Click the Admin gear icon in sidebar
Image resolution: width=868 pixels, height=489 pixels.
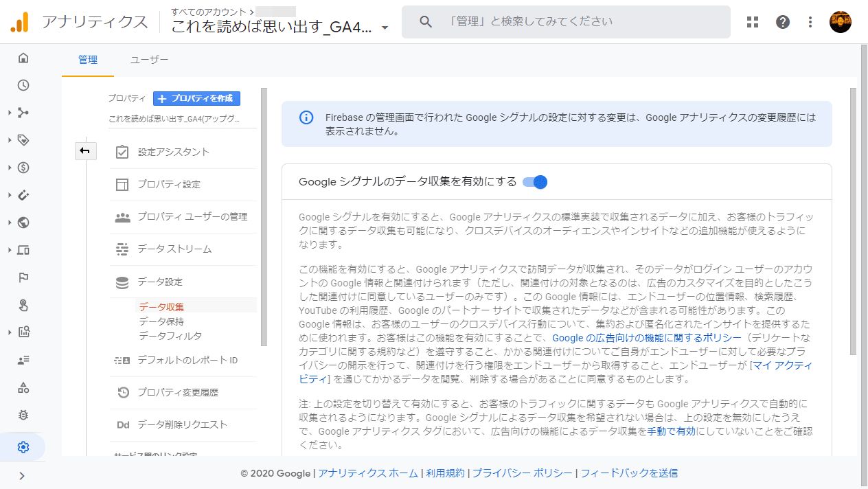pos(23,447)
